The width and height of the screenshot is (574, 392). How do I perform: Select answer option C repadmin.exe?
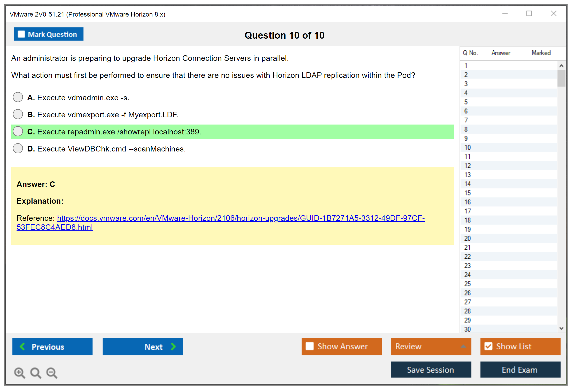[x=18, y=131]
